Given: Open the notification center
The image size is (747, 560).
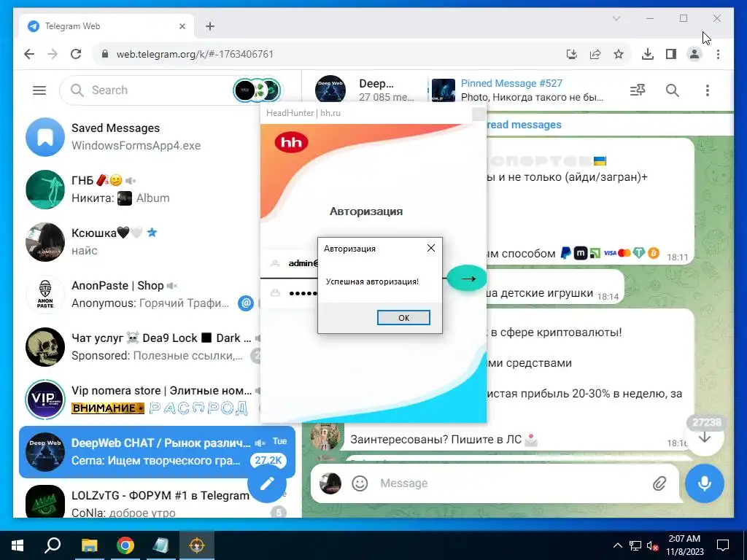Looking at the screenshot, I should (x=723, y=545).
